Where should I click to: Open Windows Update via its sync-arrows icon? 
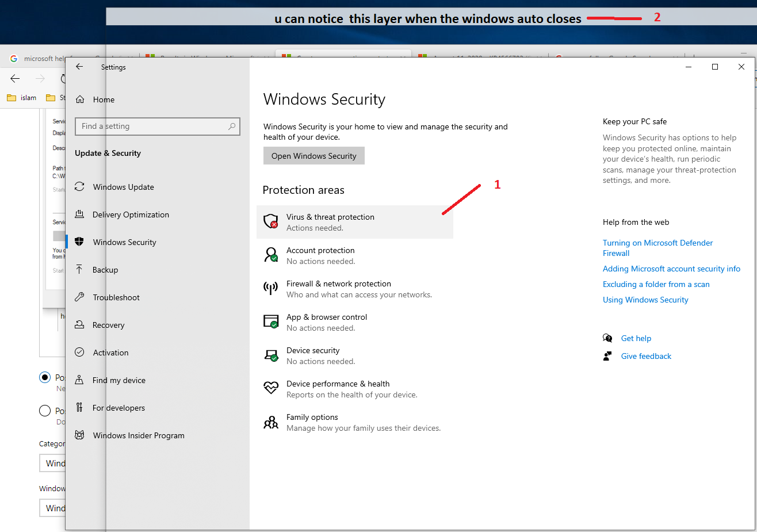point(79,187)
